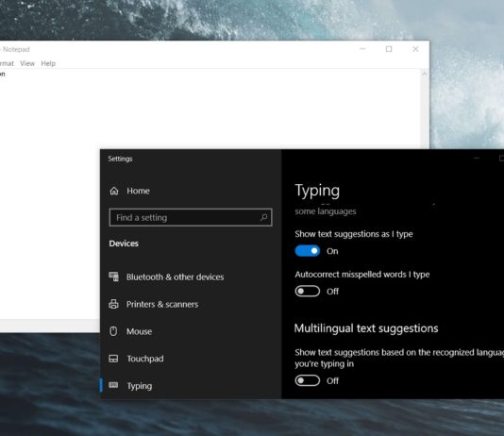Open the View menu in Notepad
Image resolution: width=504 pixels, height=436 pixels.
click(x=27, y=63)
